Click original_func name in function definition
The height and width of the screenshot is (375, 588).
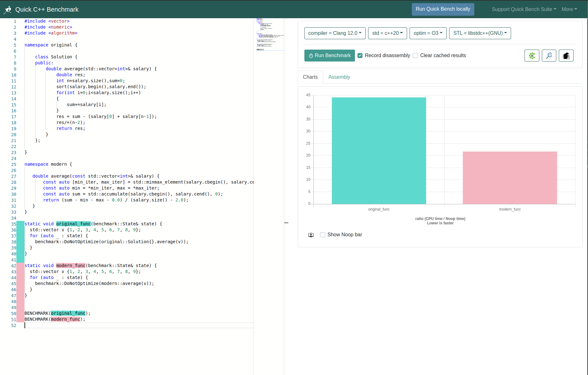(73, 224)
